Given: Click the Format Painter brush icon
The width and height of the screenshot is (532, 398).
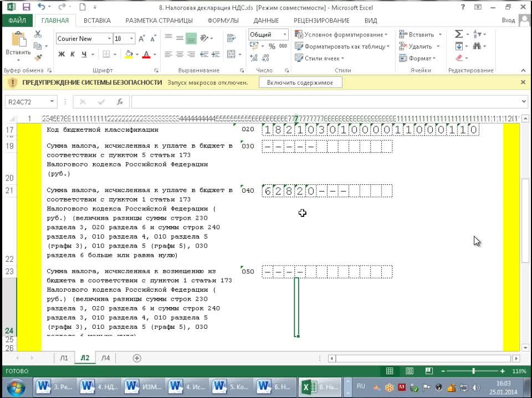Looking at the screenshot, I should pos(38,58).
